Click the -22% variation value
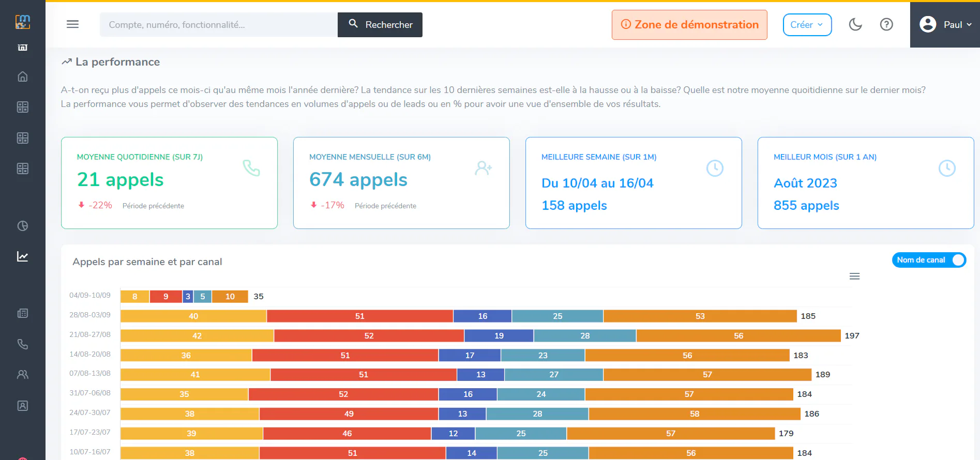This screenshot has height=460, width=980. pos(100,205)
